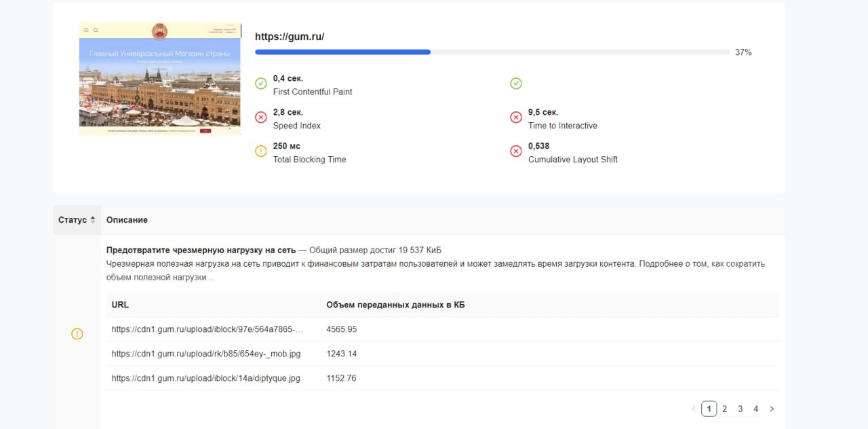Viewport: 868px width, 429px height.
Task: Open the https://gum.ru/ site heading
Action: 290,37
